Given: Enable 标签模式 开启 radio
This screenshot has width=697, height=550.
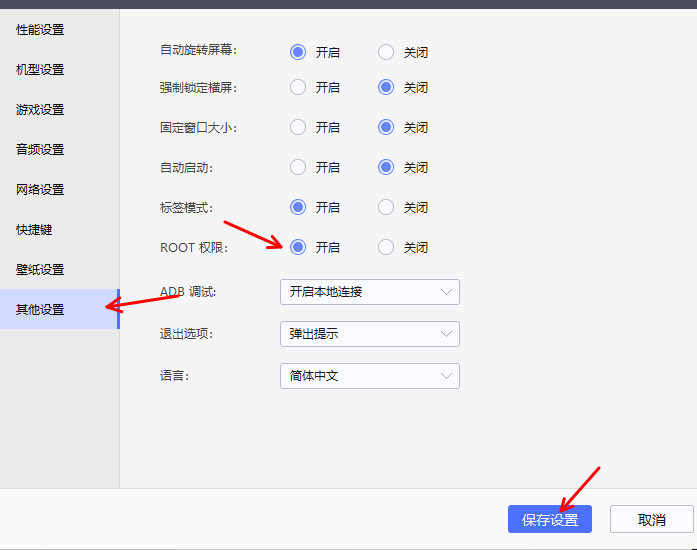Looking at the screenshot, I should [298, 207].
